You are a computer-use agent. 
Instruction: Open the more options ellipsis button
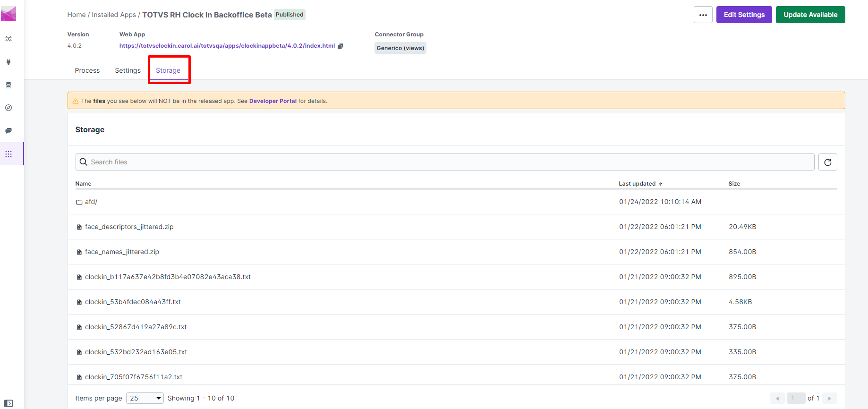[x=703, y=15]
